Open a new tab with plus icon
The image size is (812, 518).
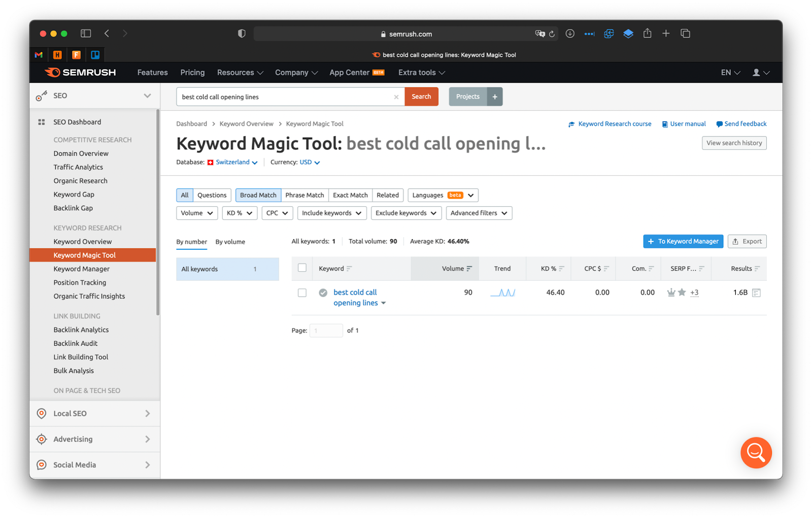(666, 34)
